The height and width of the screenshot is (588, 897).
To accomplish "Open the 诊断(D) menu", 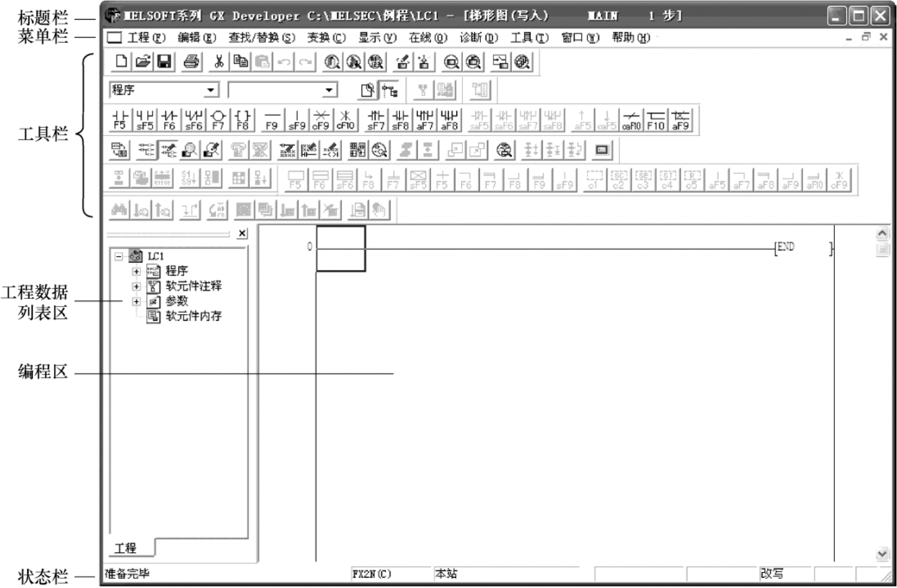I will click(x=479, y=38).
